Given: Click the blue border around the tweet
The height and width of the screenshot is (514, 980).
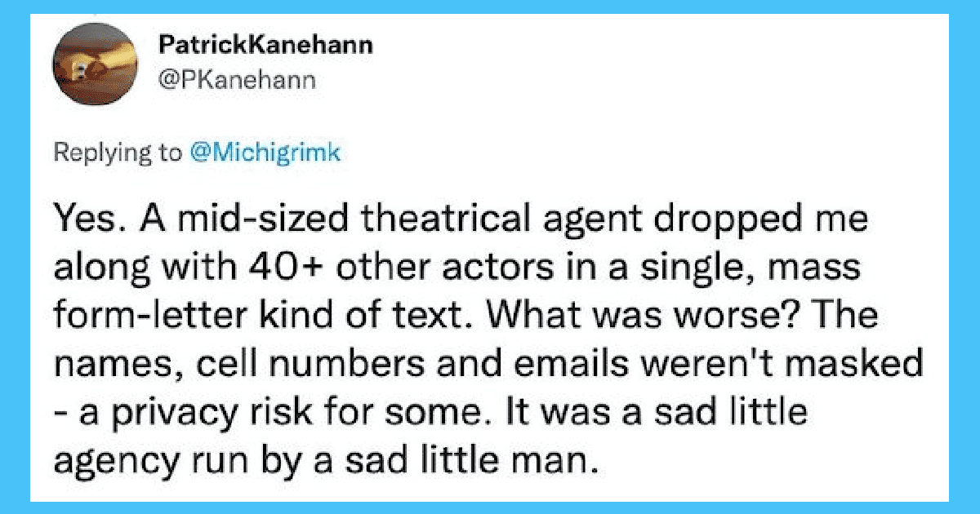Looking at the screenshot, I should click(x=15, y=257).
